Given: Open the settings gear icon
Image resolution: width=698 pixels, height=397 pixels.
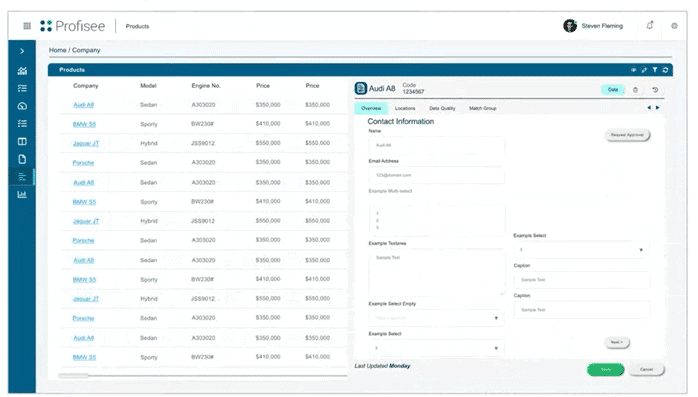Looking at the screenshot, I should click(x=674, y=26).
